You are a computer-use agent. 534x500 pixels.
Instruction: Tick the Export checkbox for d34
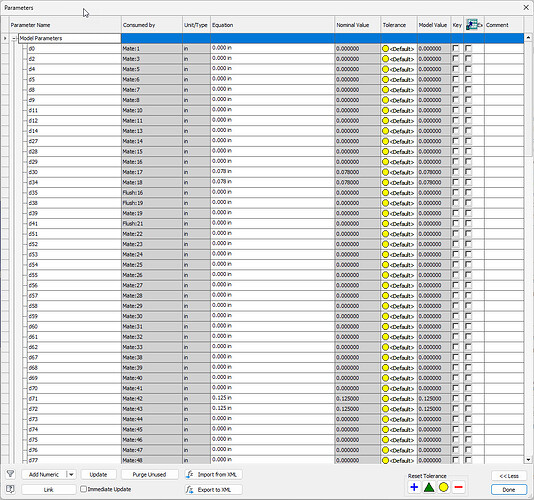click(469, 182)
